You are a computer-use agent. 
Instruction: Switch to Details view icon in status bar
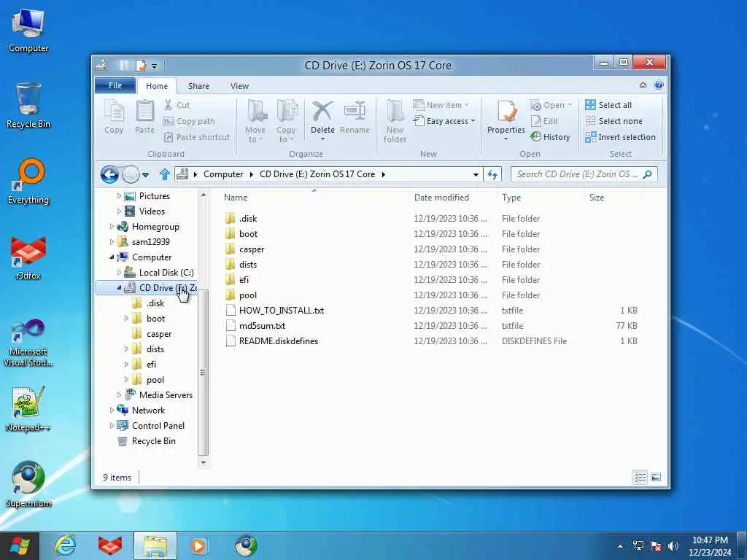click(640, 477)
